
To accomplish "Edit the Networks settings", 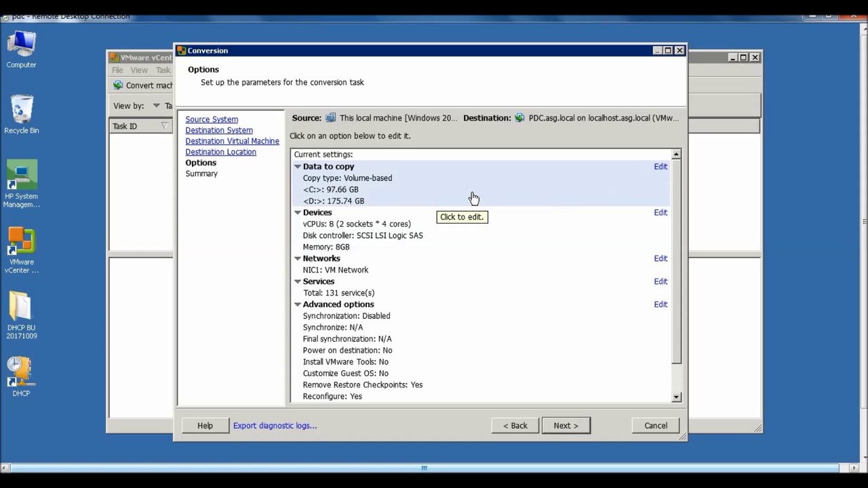I will (x=660, y=259).
